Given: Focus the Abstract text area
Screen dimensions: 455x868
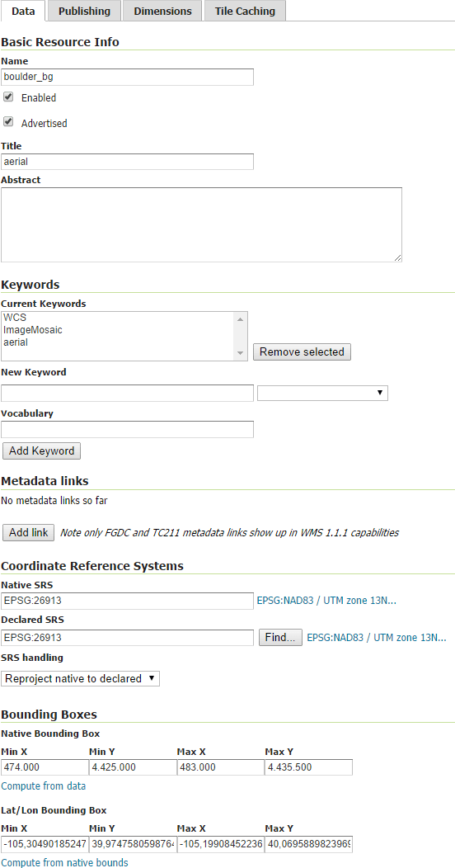Looking at the screenshot, I should [201, 224].
